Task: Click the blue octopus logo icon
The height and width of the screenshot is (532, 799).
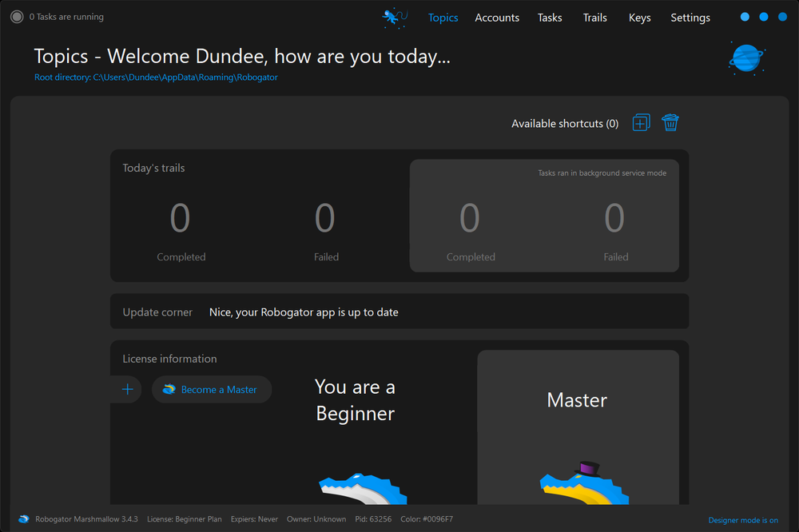Action: click(395, 18)
